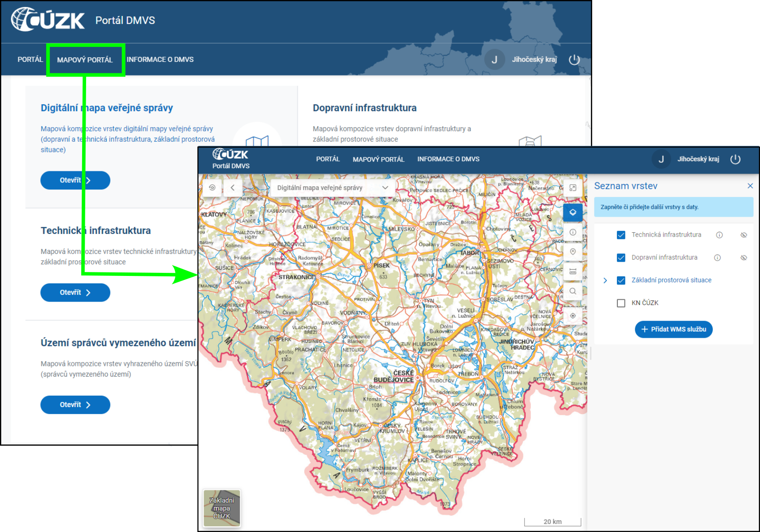
Task: Uncheck Dopravní infrastruktura layer checkbox
Action: 621,258
